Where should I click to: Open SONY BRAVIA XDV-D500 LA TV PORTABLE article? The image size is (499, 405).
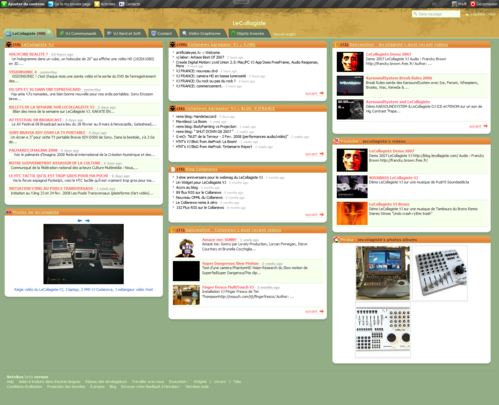(x=47, y=132)
